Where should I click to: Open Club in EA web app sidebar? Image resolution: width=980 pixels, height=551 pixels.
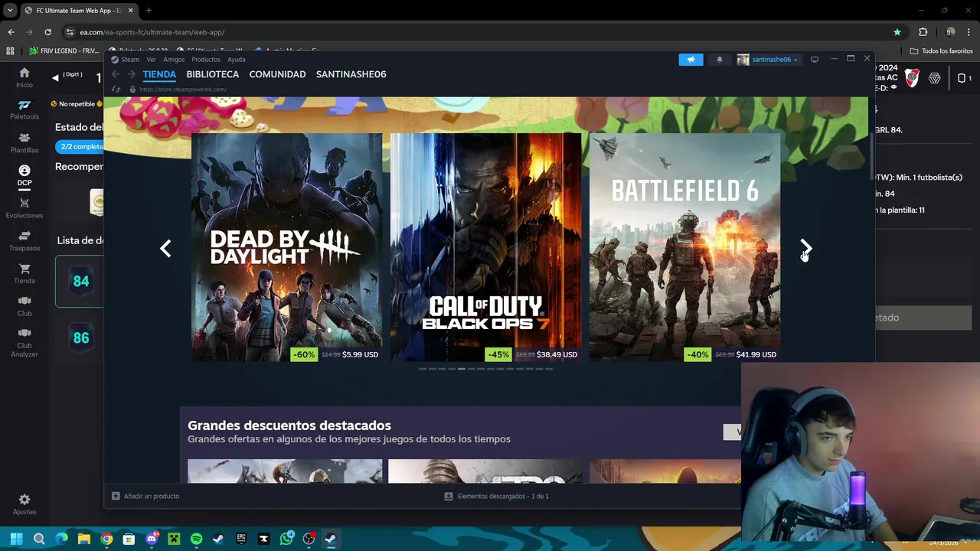[24, 306]
